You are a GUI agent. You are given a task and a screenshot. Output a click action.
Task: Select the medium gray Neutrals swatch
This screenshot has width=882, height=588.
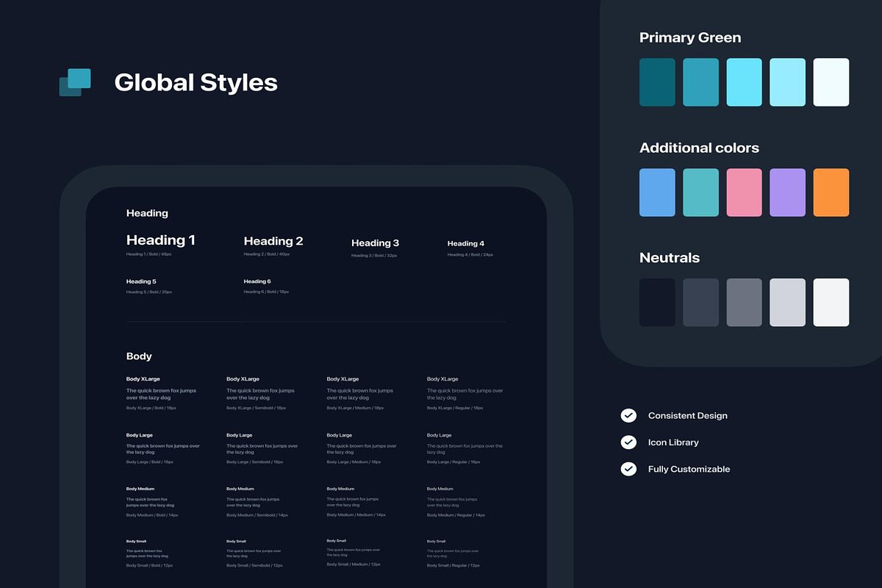point(745,302)
